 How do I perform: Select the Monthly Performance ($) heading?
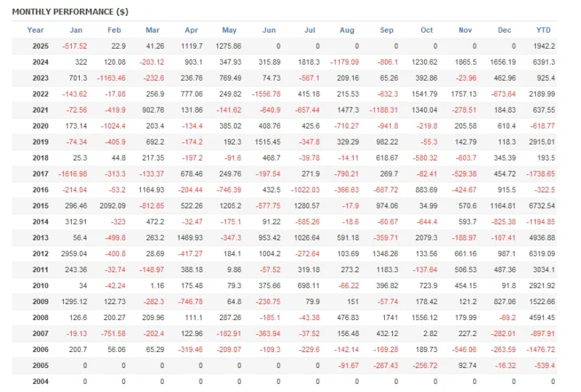[x=70, y=12]
